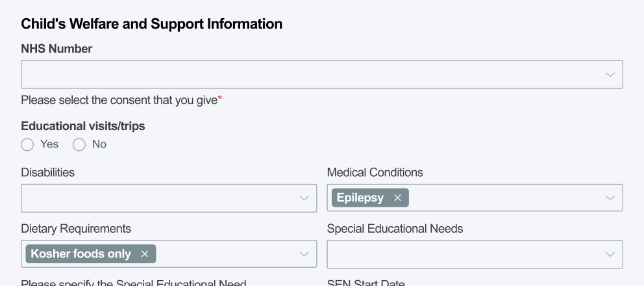The height and width of the screenshot is (286, 644).
Task: Select No for Educational visits/trips
Action: pyautogui.click(x=79, y=144)
